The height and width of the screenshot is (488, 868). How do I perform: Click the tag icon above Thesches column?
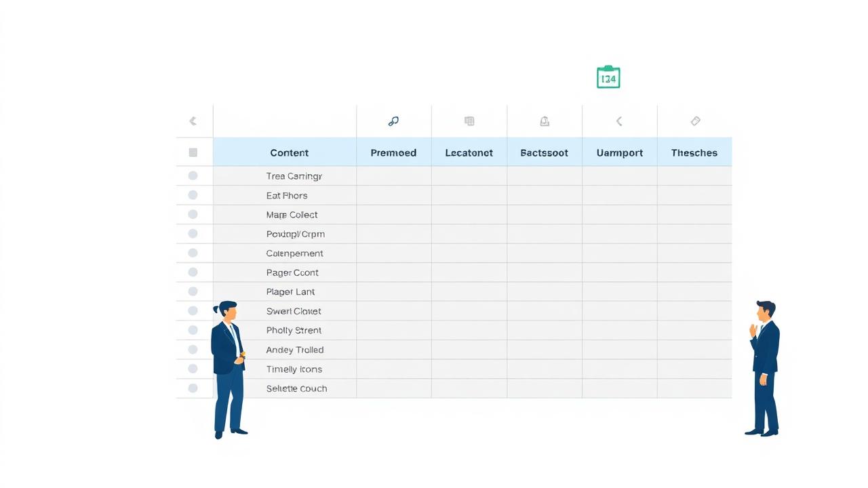pos(694,121)
